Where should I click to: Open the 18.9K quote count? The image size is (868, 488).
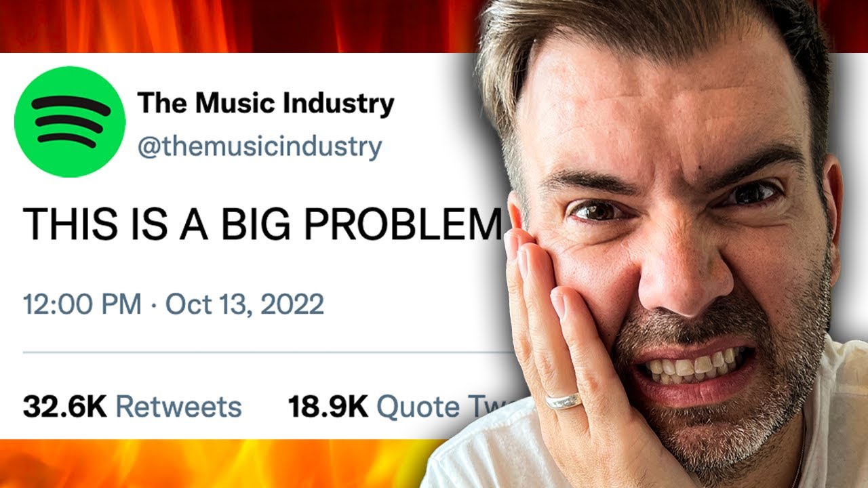328,407
